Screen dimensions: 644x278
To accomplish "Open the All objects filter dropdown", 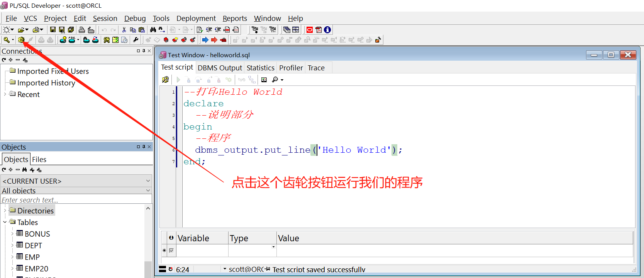I will (148, 191).
